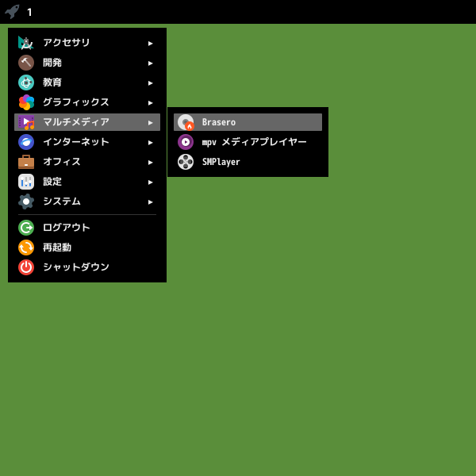Switch to workspace 1 in panel
476x476 pixels.
29,12
